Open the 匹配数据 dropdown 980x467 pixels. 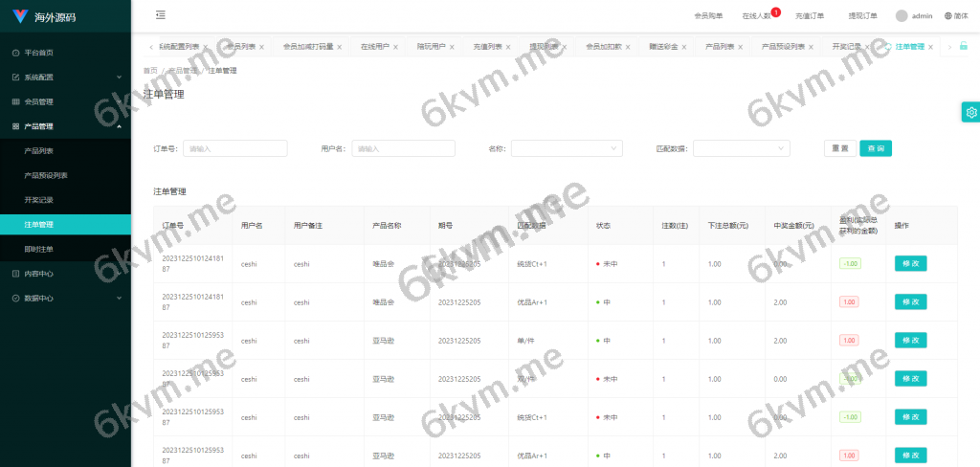(x=742, y=148)
